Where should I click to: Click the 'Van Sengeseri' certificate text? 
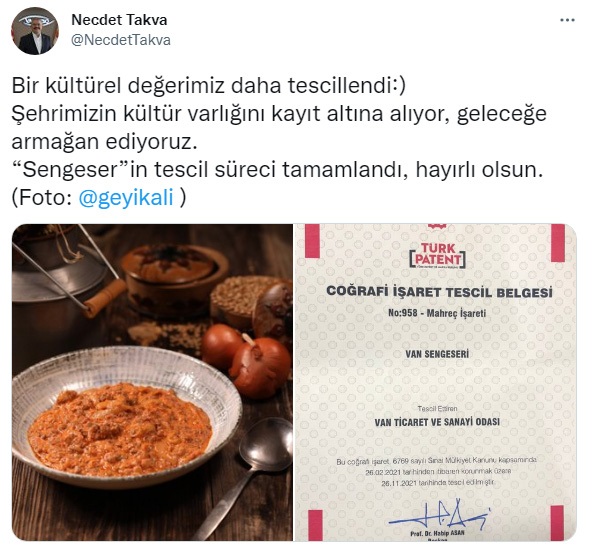coord(437,354)
